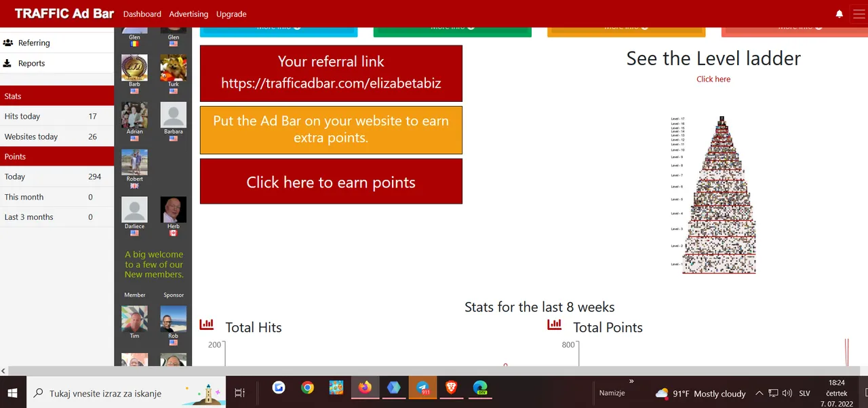Screen dimensions: 868x408
Task: Expand the Namizje toolbar chevron
Action: (631, 382)
